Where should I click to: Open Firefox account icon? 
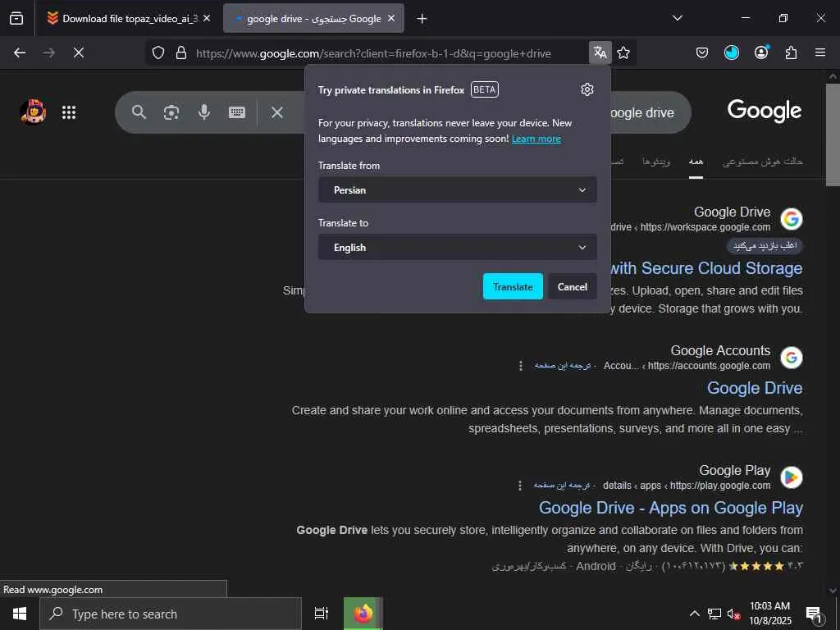761,52
